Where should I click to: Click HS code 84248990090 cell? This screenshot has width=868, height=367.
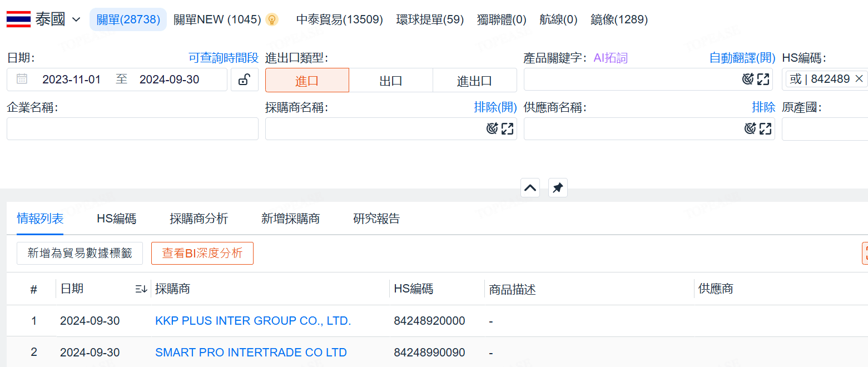[x=429, y=353]
